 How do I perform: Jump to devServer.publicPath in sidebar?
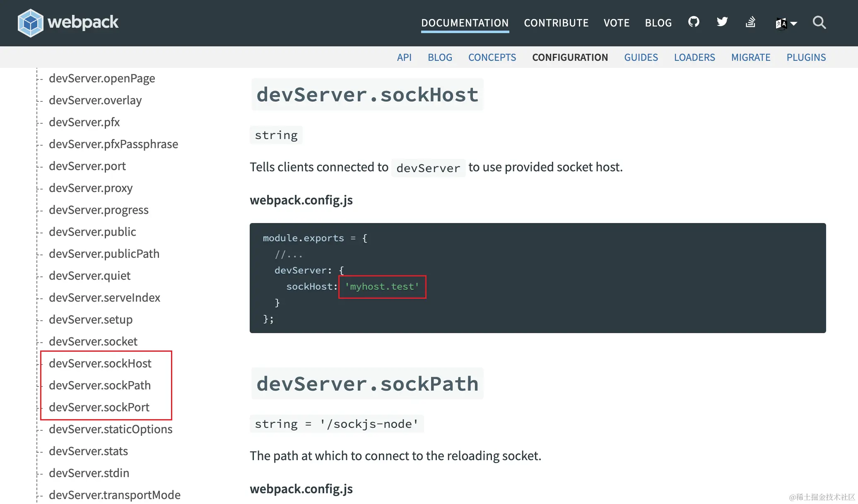(104, 254)
